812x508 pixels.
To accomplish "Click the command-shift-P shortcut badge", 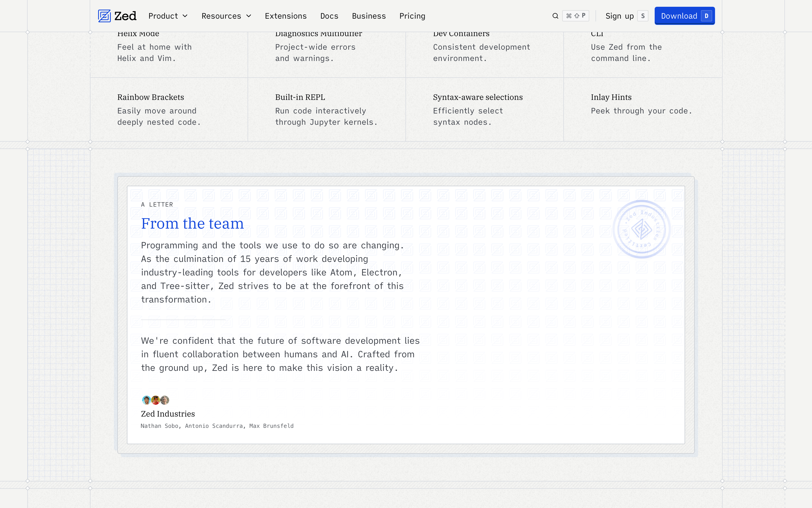I will coord(575,16).
